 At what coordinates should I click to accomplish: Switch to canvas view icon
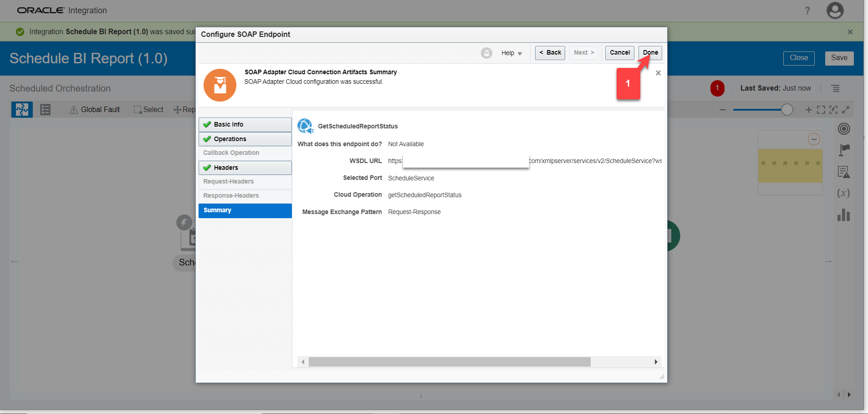(22, 110)
